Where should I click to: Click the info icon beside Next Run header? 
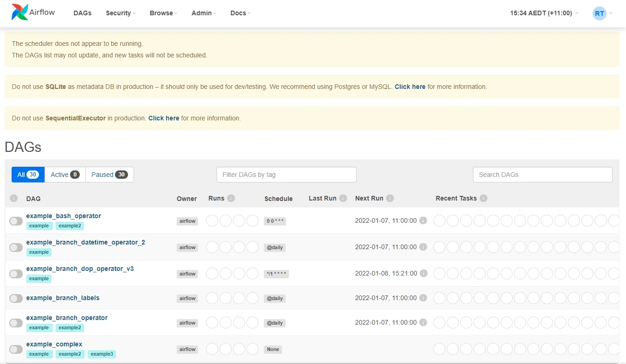coord(390,198)
